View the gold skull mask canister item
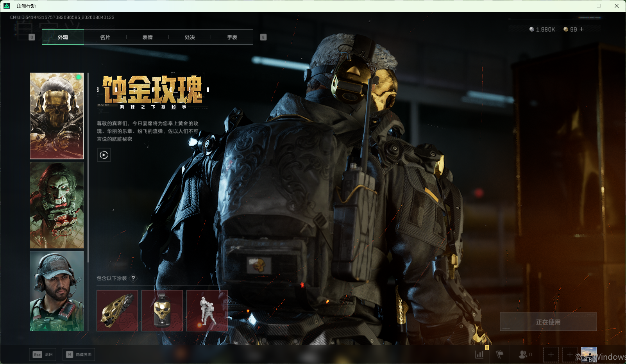 click(162, 310)
